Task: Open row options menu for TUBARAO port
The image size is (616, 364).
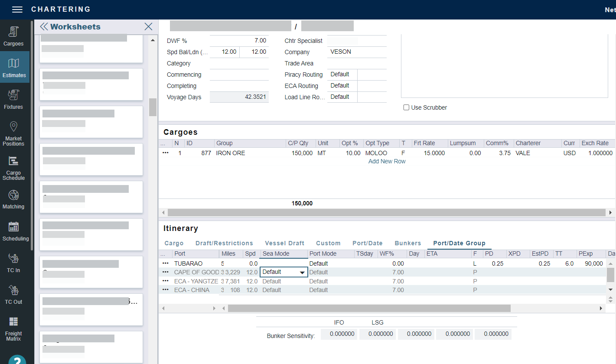Action: [x=166, y=263]
